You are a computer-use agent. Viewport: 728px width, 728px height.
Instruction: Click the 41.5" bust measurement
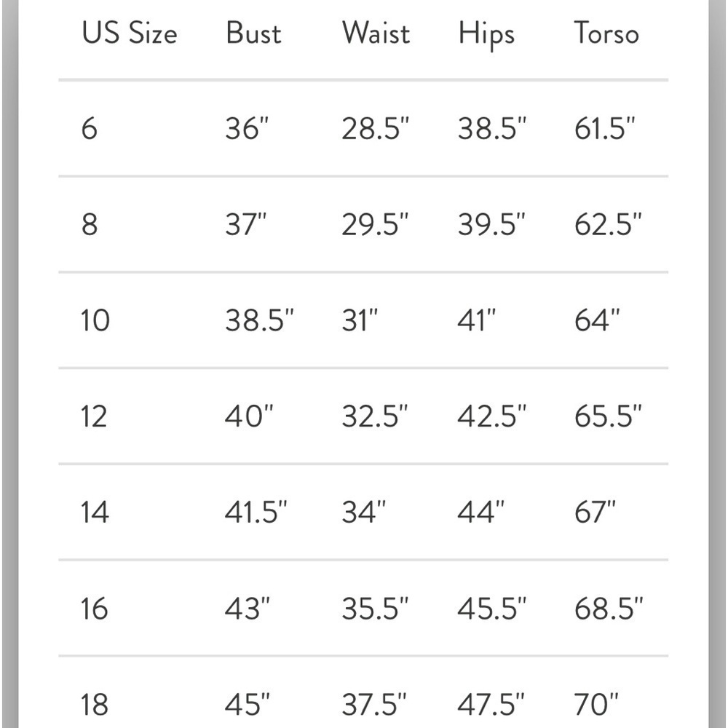click(256, 512)
